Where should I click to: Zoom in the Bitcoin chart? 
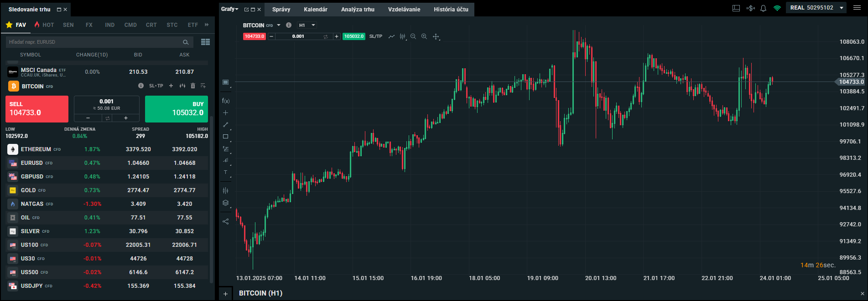[x=424, y=36]
